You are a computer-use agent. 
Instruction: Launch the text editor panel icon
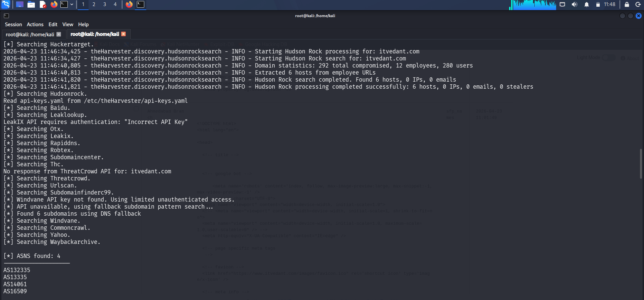pos(43,4)
